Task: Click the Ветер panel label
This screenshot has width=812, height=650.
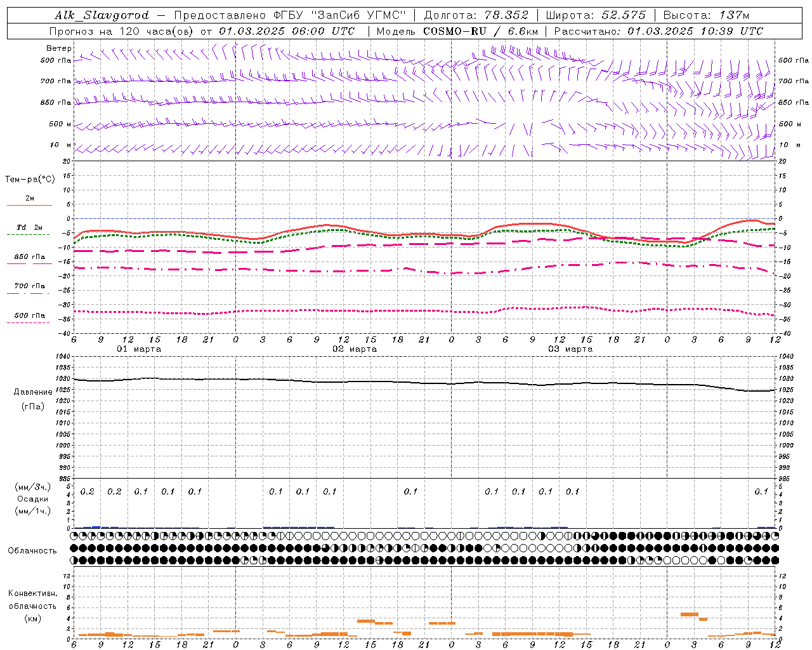Action: coord(59,48)
